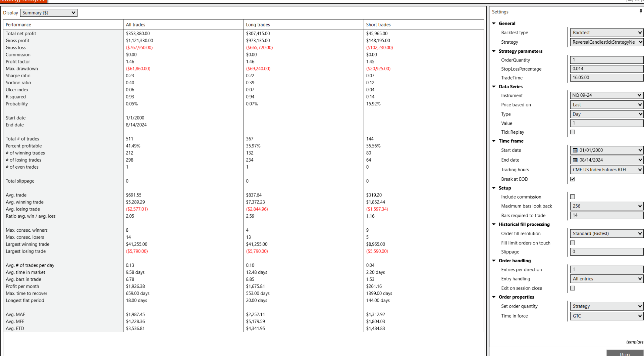Viewport: 644px width, 356px height.
Task: Open the calendar icon in the Start date field
Action: pos(575,150)
